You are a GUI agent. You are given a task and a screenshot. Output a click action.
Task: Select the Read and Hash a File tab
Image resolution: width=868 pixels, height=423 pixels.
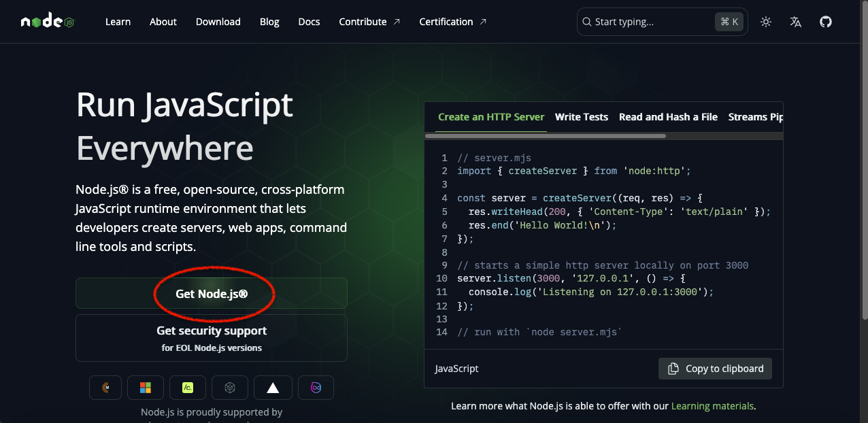coord(668,117)
